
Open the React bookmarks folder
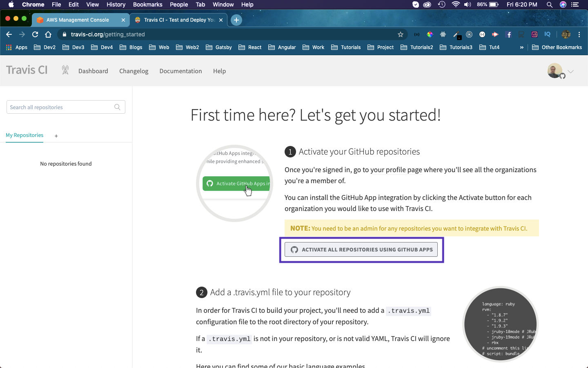click(x=250, y=47)
